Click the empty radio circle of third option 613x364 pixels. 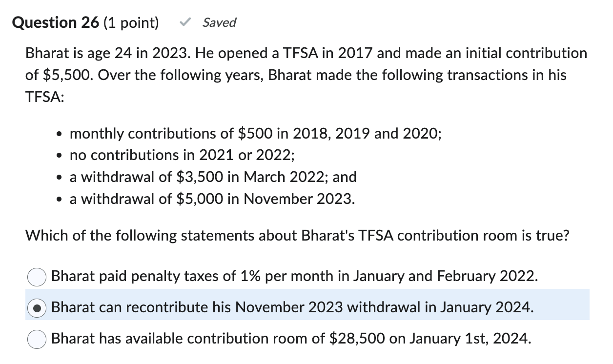point(36,339)
